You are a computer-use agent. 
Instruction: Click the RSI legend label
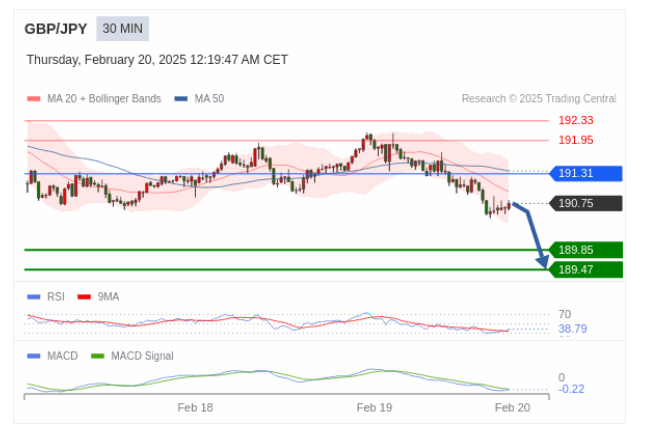click(x=56, y=297)
